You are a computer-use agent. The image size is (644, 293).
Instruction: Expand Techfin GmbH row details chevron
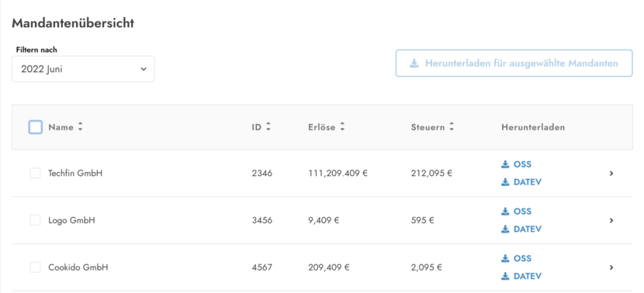pyautogui.click(x=611, y=174)
